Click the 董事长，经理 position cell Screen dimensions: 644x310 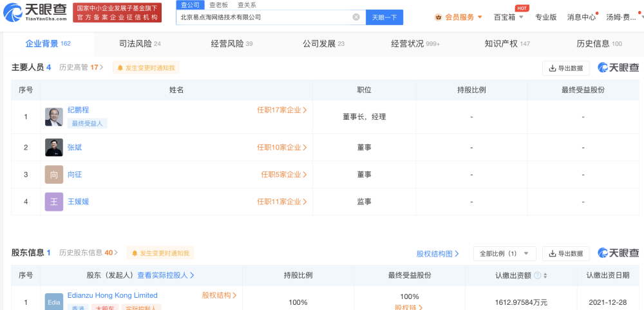click(x=365, y=117)
